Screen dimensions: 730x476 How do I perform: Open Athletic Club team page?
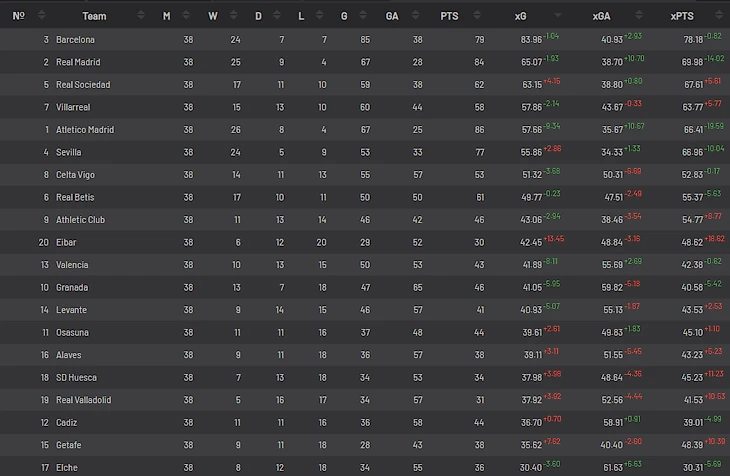pyautogui.click(x=80, y=220)
